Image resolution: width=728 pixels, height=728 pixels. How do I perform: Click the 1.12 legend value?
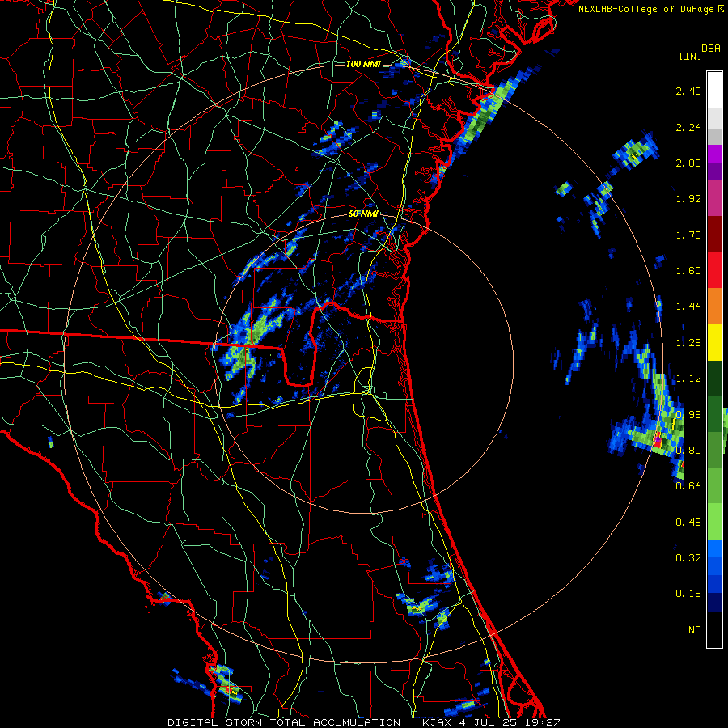[x=688, y=379]
